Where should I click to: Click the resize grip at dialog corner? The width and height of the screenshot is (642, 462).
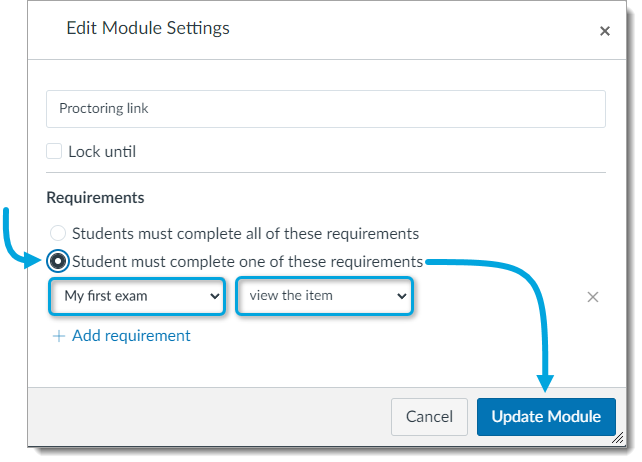(x=617, y=438)
